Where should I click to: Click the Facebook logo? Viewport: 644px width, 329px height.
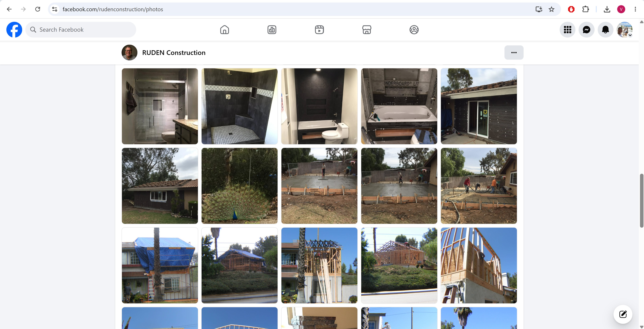coord(14,30)
